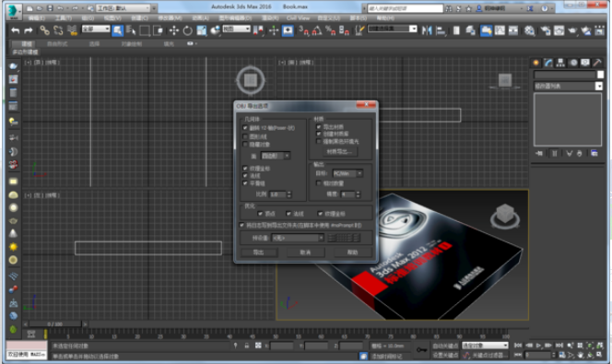Toggle the write-log-to-export-folder checkbox

click(241, 225)
